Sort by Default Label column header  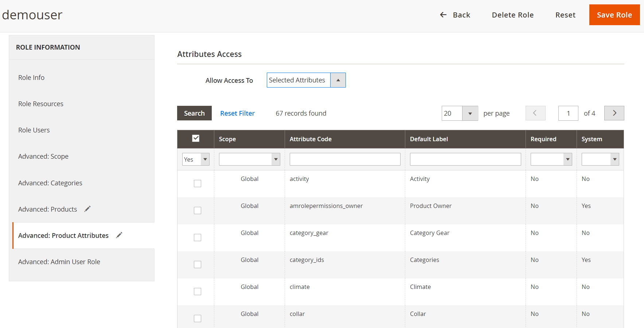click(429, 139)
